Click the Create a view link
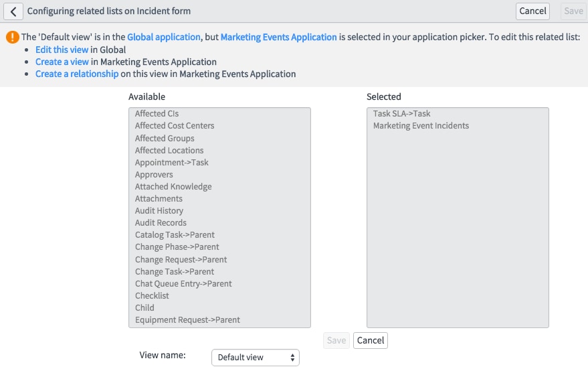 (62, 62)
